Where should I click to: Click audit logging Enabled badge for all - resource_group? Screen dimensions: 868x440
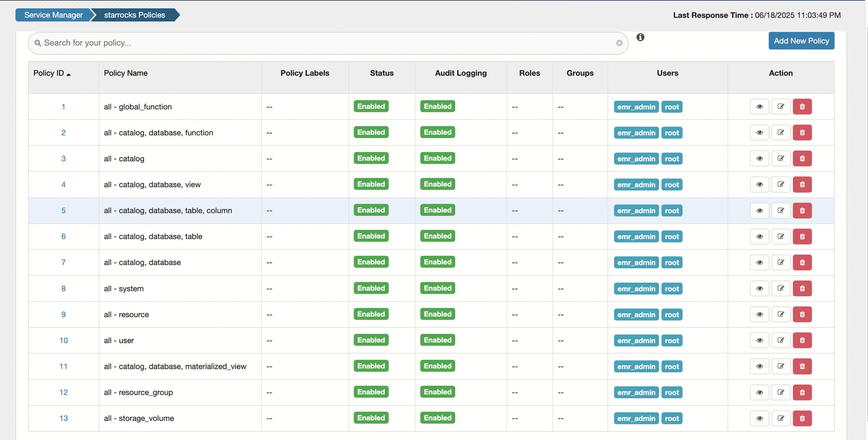coord(437,392)
